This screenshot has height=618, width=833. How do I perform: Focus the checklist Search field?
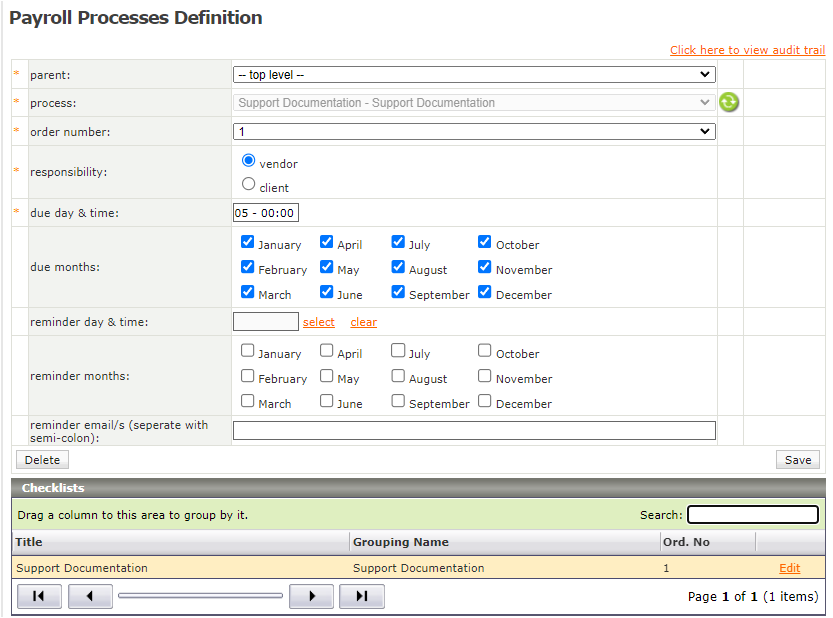tap(752, 515)
